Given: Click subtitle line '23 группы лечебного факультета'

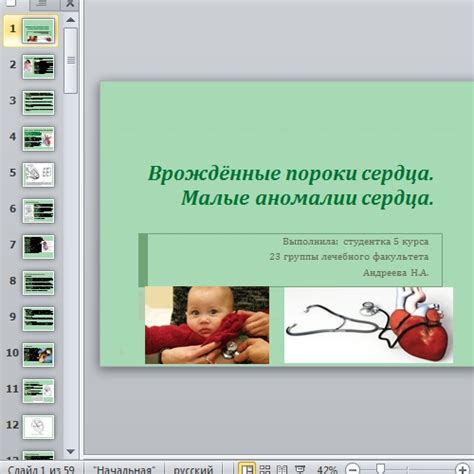Looking at the screenshot, I should [x=349, y=257].
